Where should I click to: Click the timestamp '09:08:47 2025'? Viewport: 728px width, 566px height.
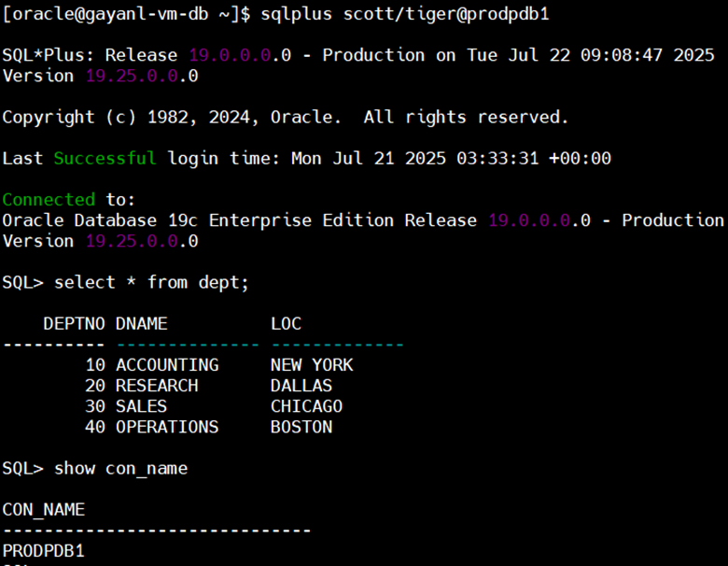(x=647, y=55)
